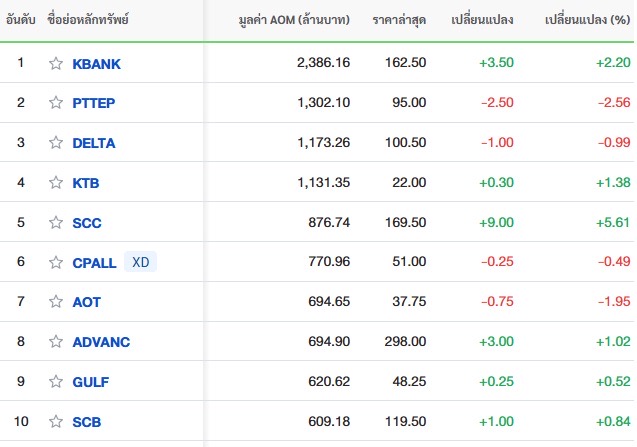Add GULF to favorites with star
Screen dimensions: 637x447
click(x=56, y=382)
